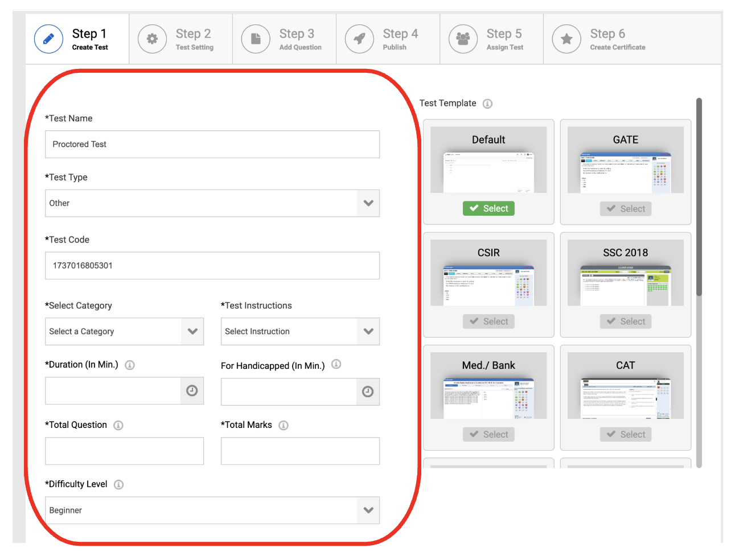
Task: Open the Select Instruction dropdown
Action: [x=300, y=332]
